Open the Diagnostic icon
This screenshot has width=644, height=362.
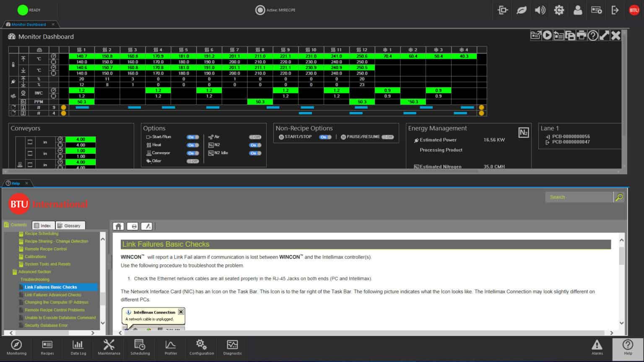click(x=232, y=347)
